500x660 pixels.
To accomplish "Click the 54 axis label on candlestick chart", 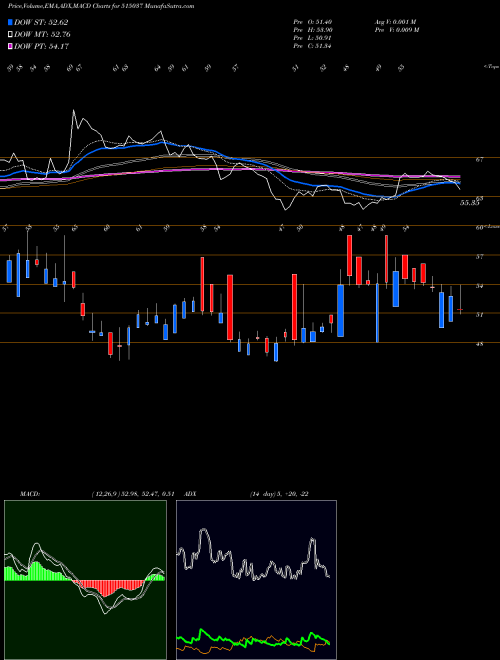I will click(480, 286).
